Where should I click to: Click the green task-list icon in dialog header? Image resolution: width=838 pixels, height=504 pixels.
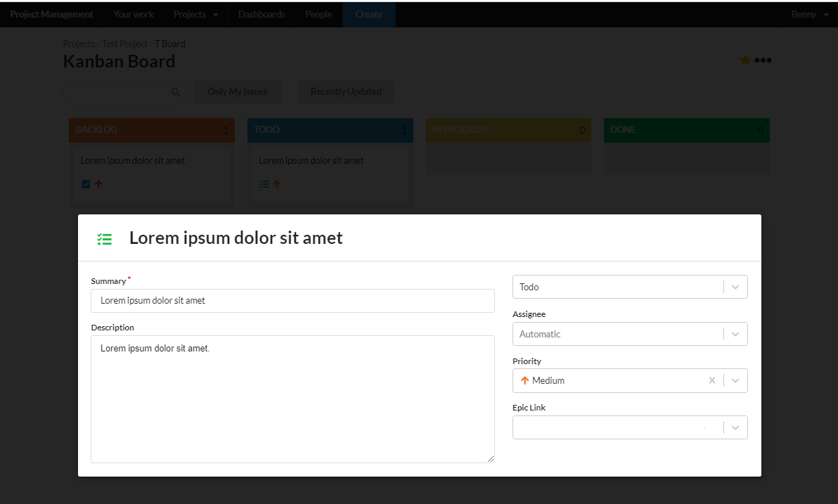104,239
